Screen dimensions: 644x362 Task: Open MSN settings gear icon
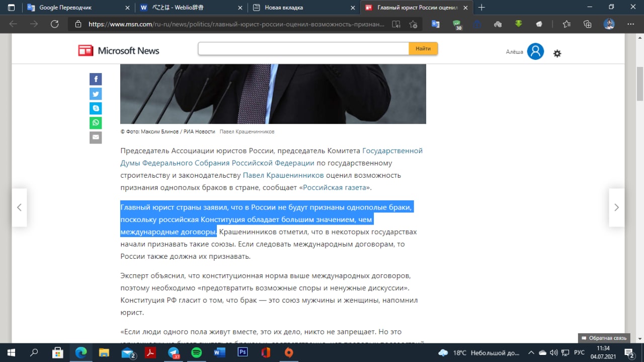[x=557, y=53]
